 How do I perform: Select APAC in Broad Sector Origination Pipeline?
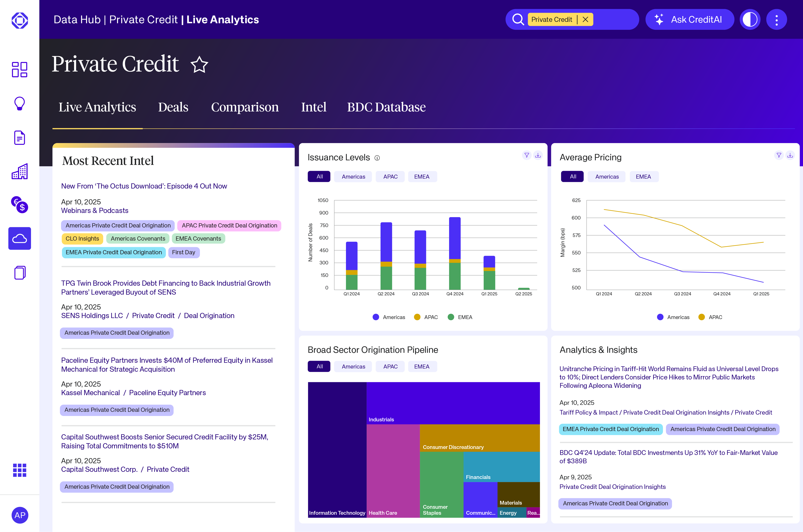pyautogui.click(x=390, y=367)
